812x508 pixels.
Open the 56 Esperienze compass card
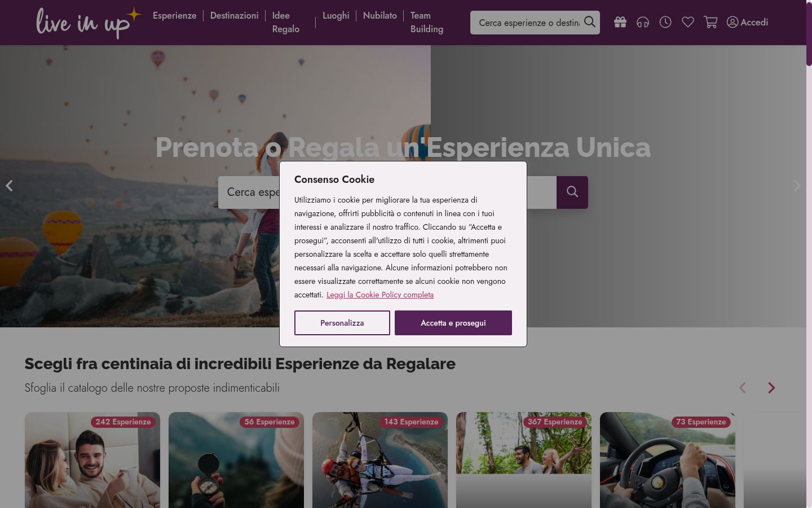[x=236, y=460]
